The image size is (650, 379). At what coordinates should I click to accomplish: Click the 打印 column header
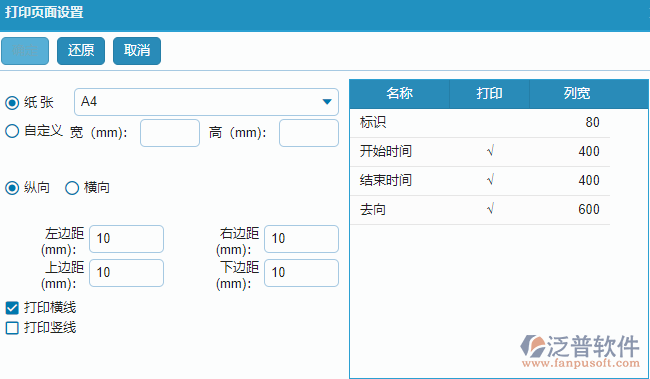point(490,94)
